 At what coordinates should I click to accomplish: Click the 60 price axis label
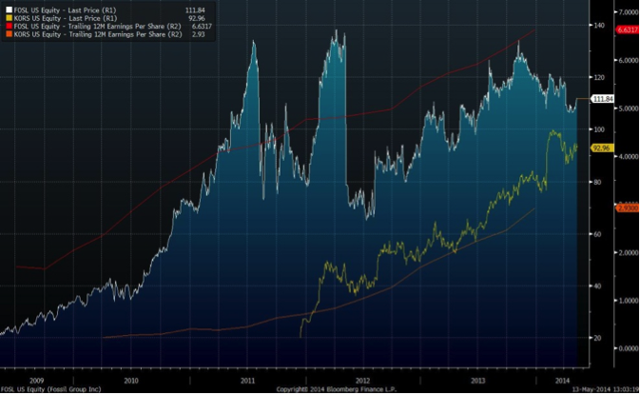click(x=597, y=234)
